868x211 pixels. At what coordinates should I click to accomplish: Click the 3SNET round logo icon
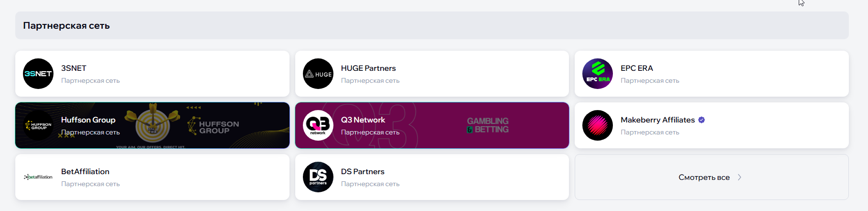click(38, 74)
